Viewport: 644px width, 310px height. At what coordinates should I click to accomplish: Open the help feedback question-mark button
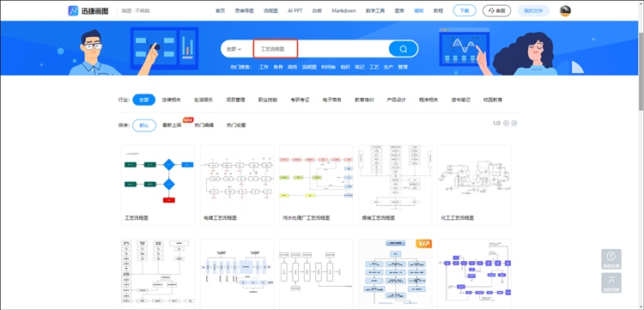tap(611, 259)
